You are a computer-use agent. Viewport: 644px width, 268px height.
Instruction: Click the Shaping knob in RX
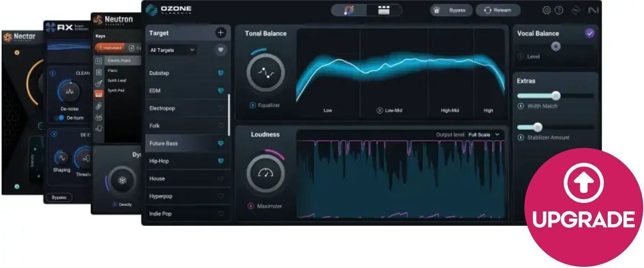(61, 158)
